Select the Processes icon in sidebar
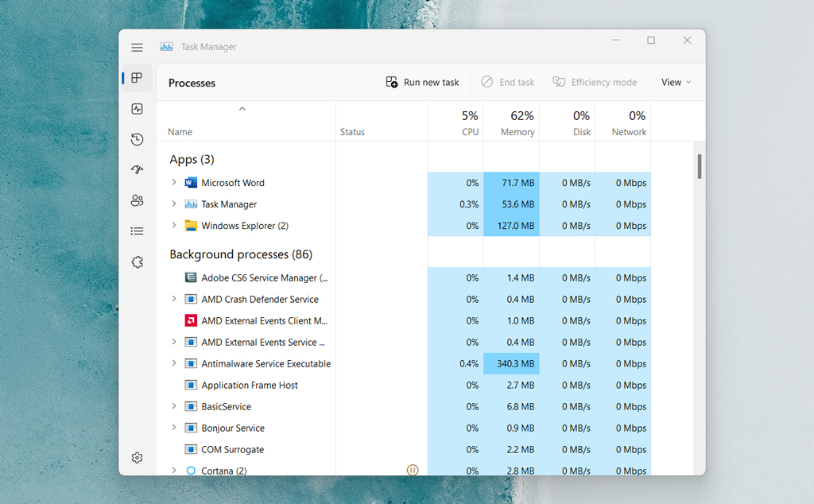Viewport: 814px width, 504px height. pyautogui.click(x=137, y=79)
